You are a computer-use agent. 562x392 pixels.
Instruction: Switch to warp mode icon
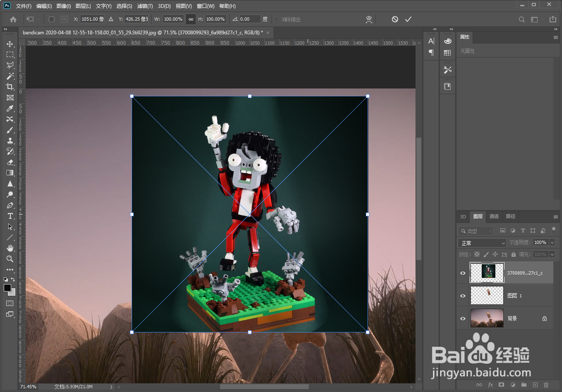(x=369, y=19)
